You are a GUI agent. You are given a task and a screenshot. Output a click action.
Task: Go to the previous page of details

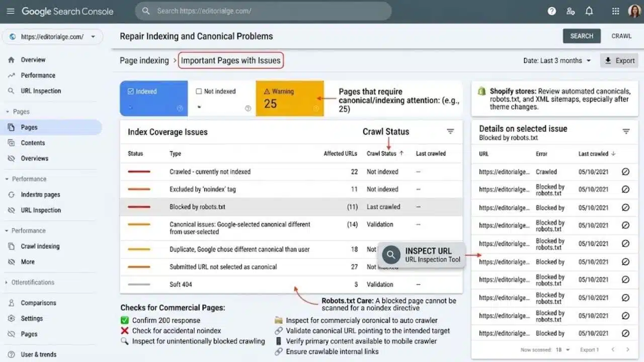tap(613, 350)
